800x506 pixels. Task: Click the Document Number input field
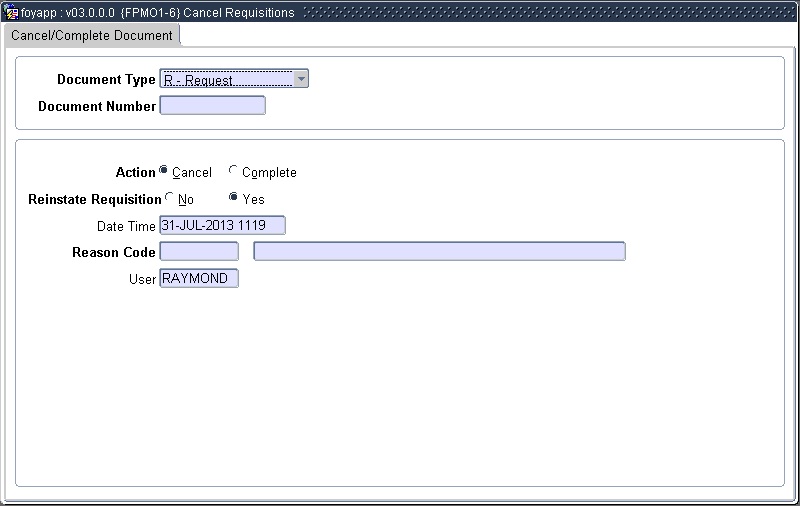[x=213, y=106]
